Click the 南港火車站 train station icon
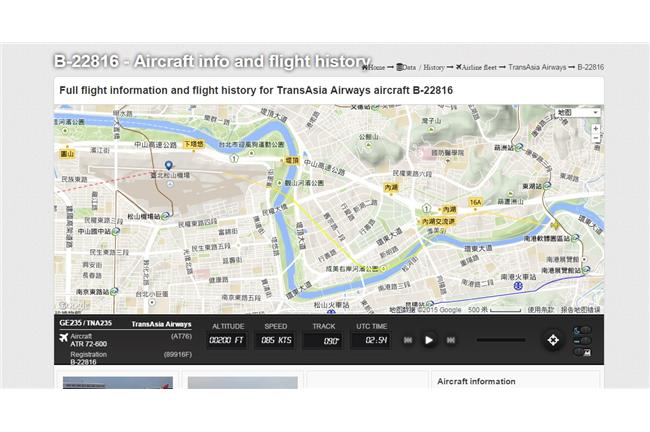The image size is (650, 432). click(518, 286)
